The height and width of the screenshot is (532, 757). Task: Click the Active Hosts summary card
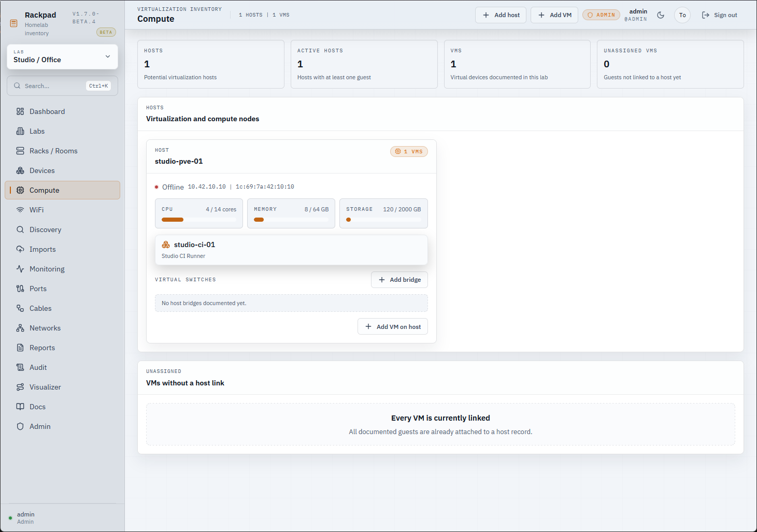coord(364,64)
